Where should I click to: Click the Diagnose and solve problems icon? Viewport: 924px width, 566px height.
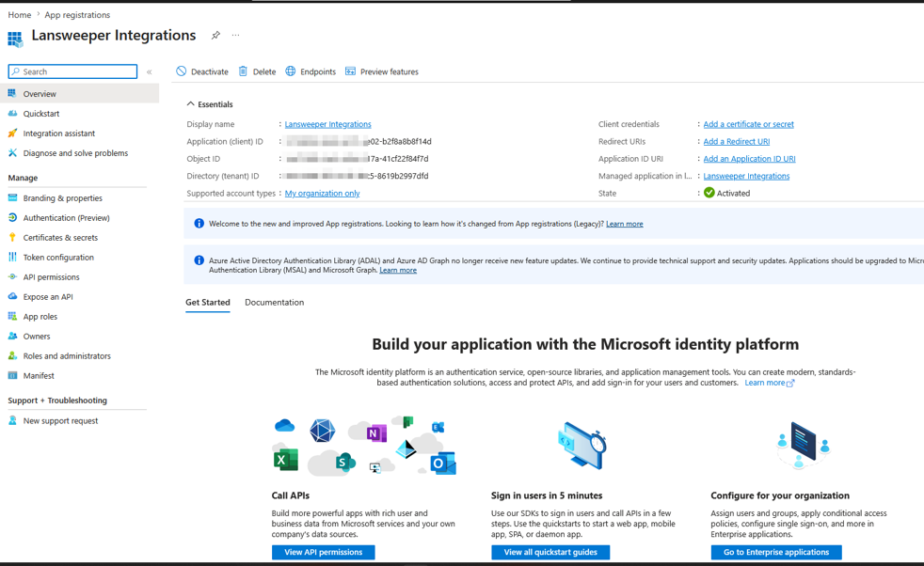(x=12, y=152)
